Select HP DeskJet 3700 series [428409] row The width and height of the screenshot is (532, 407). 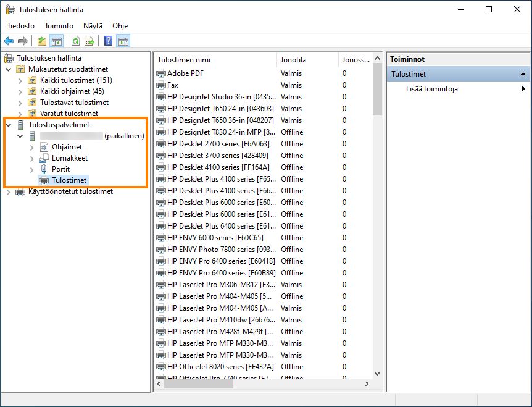[264, 156]
